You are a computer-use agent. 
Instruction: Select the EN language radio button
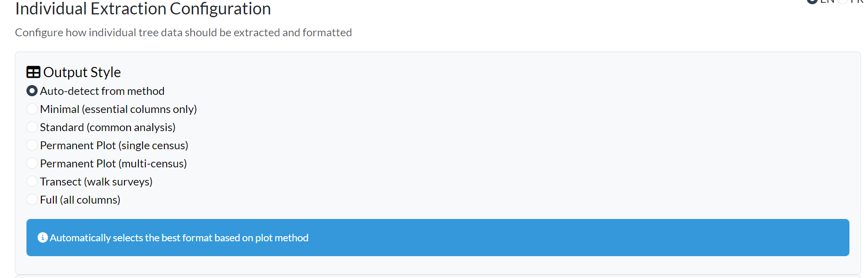click(812, 1)
